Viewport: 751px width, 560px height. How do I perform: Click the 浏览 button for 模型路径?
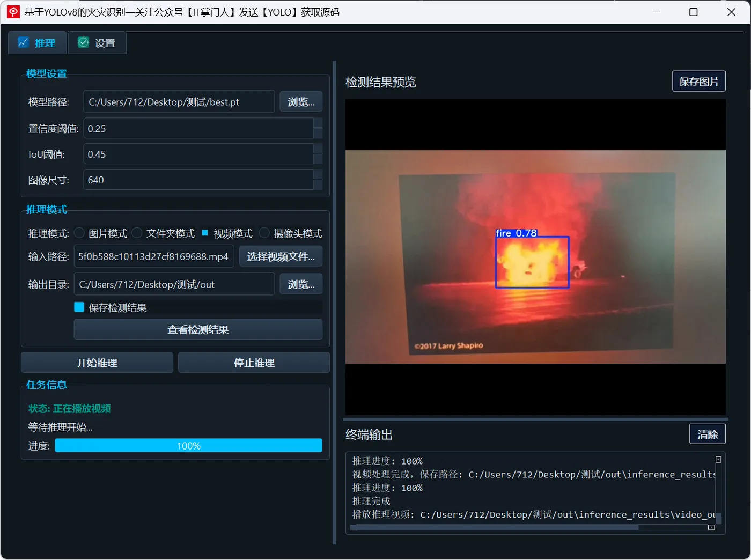tap(301, 102)
